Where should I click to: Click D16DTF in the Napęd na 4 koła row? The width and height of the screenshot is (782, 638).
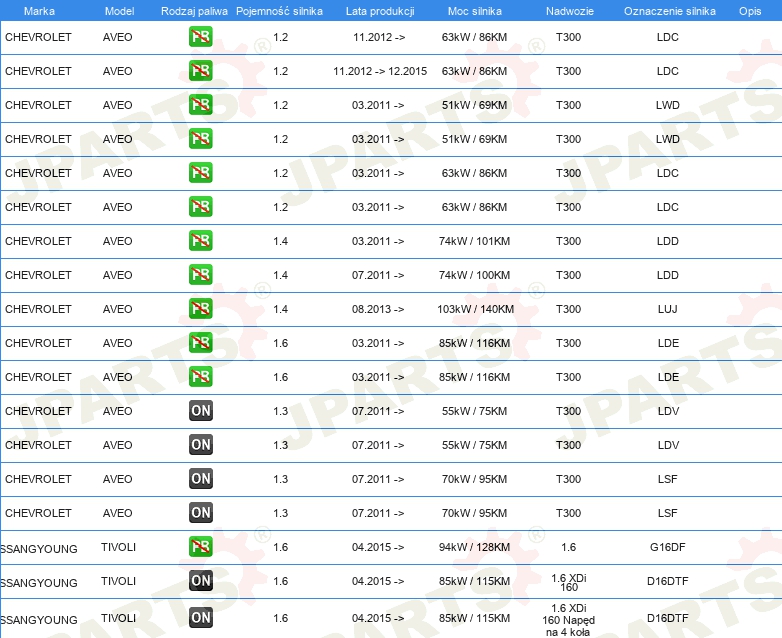667,618
